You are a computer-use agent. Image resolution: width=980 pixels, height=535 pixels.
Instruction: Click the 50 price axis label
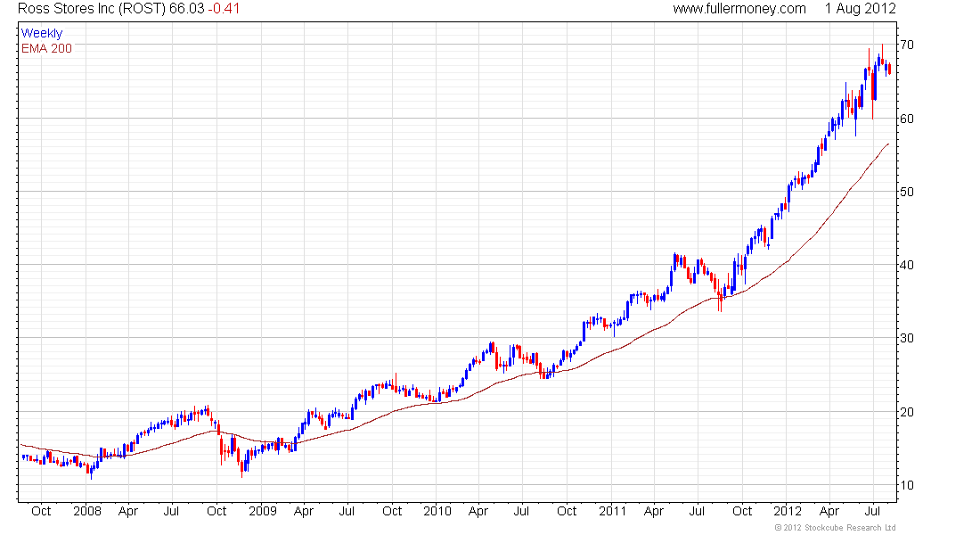click(x=906, y=192)
